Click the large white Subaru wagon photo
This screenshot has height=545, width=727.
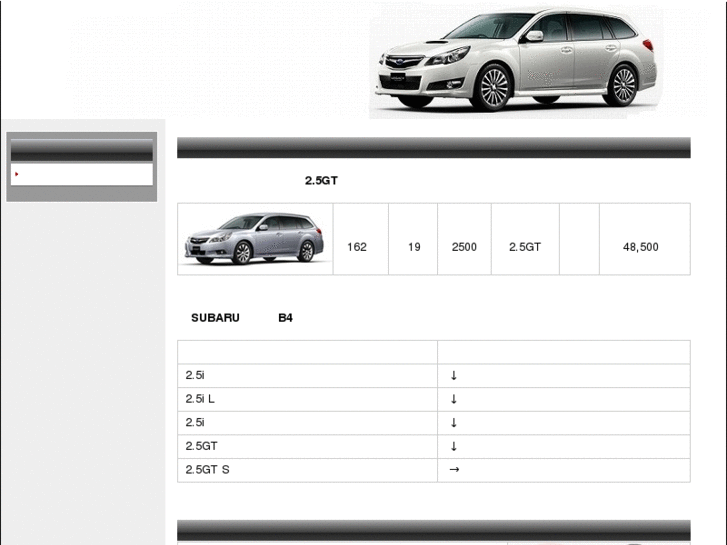point(516,59)
